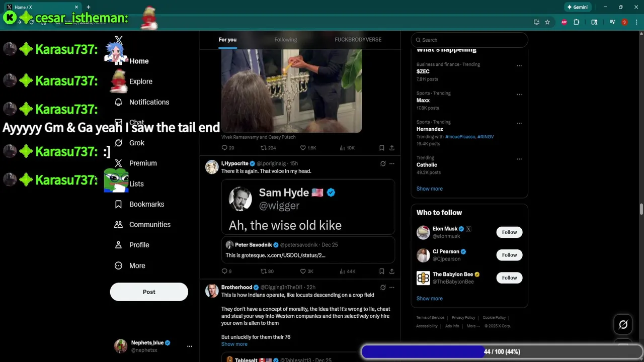Show more trends under What's happening
644x362 pixels.
(429, 189)
